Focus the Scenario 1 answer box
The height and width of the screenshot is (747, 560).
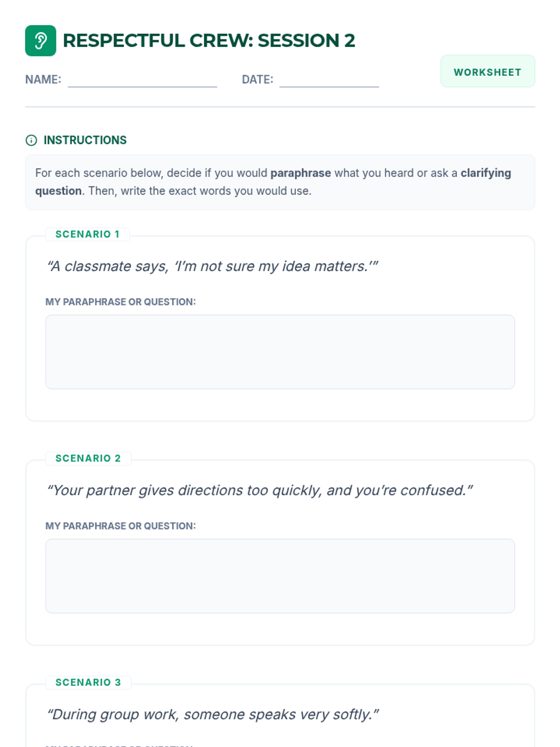tap(280, 352)
